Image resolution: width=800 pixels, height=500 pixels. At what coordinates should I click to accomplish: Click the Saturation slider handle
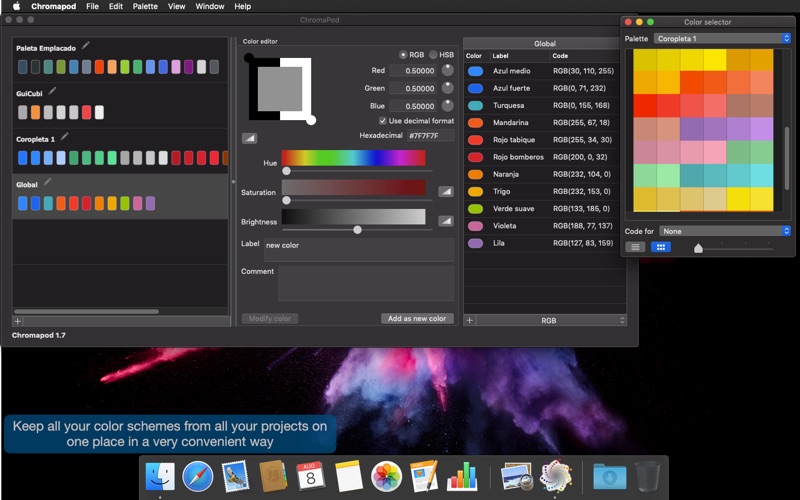pos(286,201)
